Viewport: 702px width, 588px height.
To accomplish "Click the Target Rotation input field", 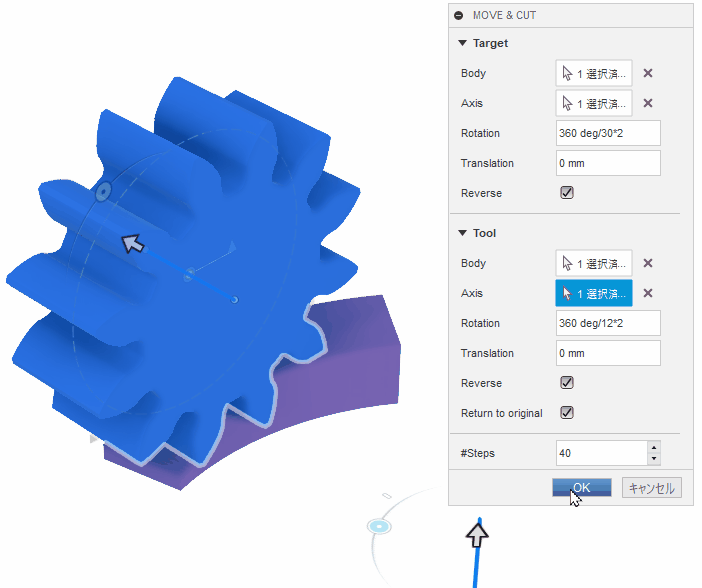I will coord(608,133).
